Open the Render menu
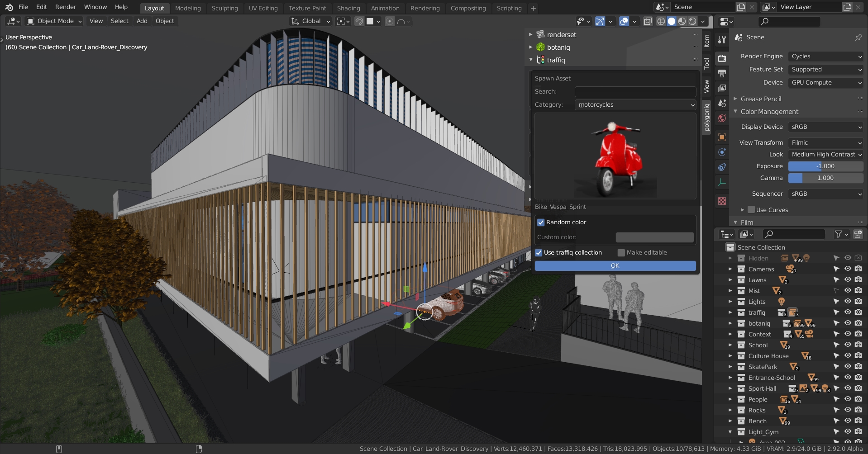 click(x=66, y=7)
